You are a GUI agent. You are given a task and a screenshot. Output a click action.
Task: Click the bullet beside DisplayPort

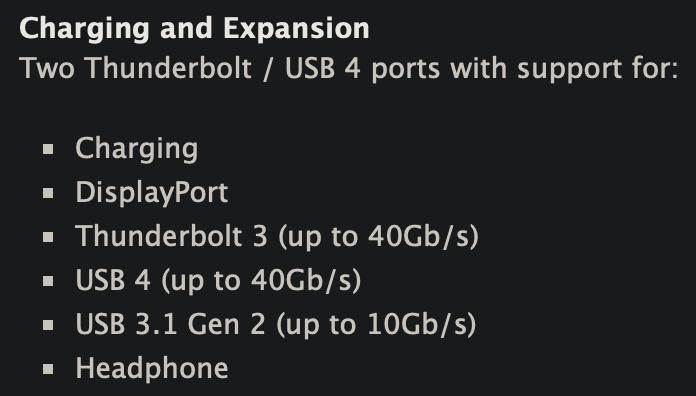coord(48,193)
